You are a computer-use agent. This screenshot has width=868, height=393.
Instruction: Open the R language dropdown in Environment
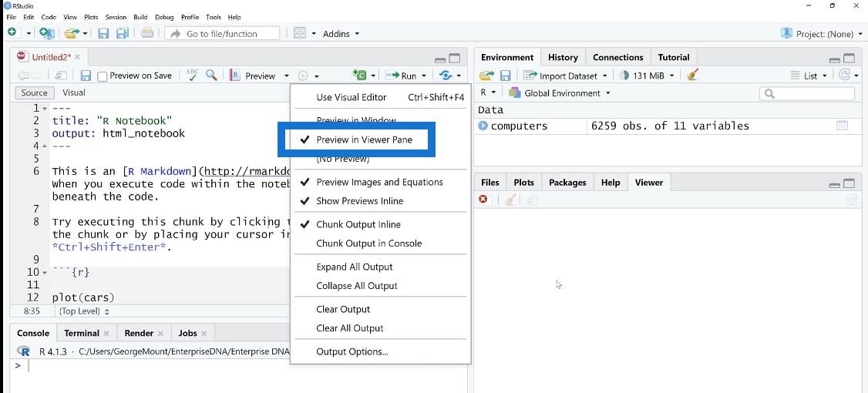click(x=488, y=93)
